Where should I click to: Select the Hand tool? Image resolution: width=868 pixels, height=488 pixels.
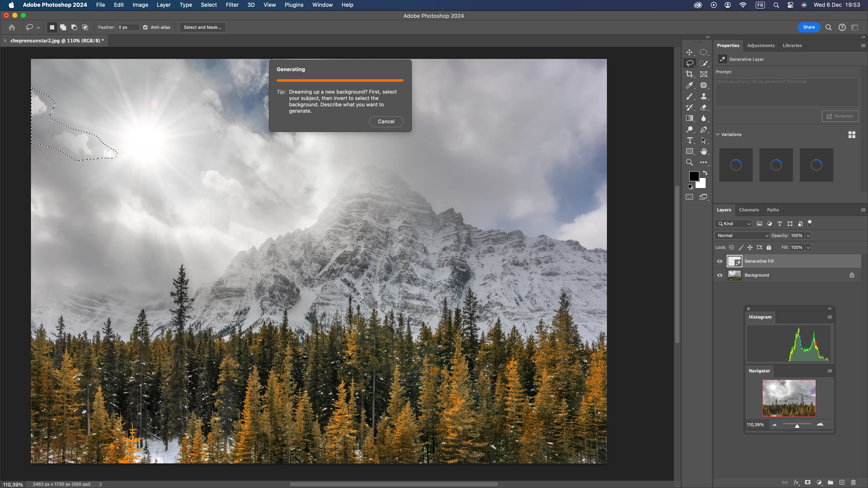tap(704, 151)
